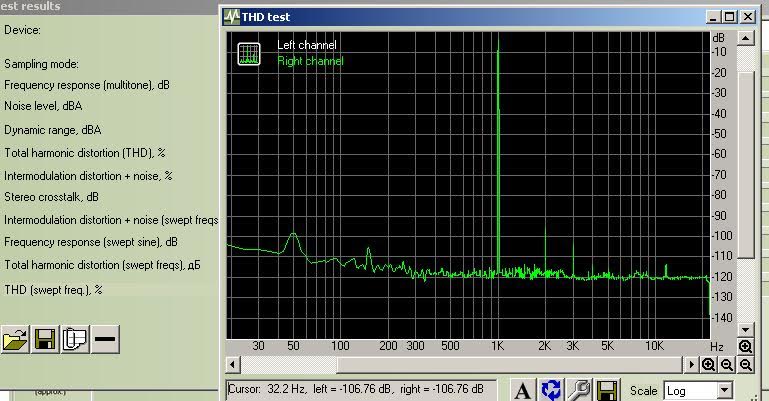
Task: Click the spectrum graph legend icon
Action: pyautogui.click(x=249, y=54)
